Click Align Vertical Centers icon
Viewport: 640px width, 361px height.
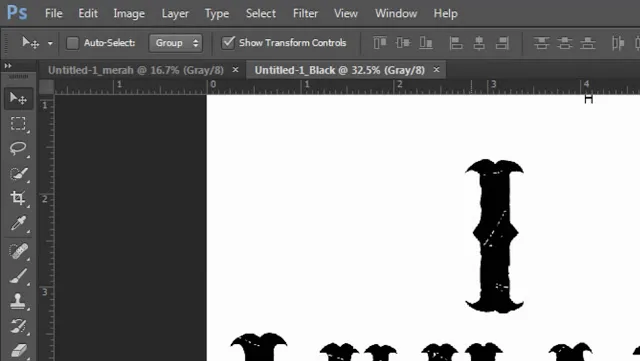point(403,42)
